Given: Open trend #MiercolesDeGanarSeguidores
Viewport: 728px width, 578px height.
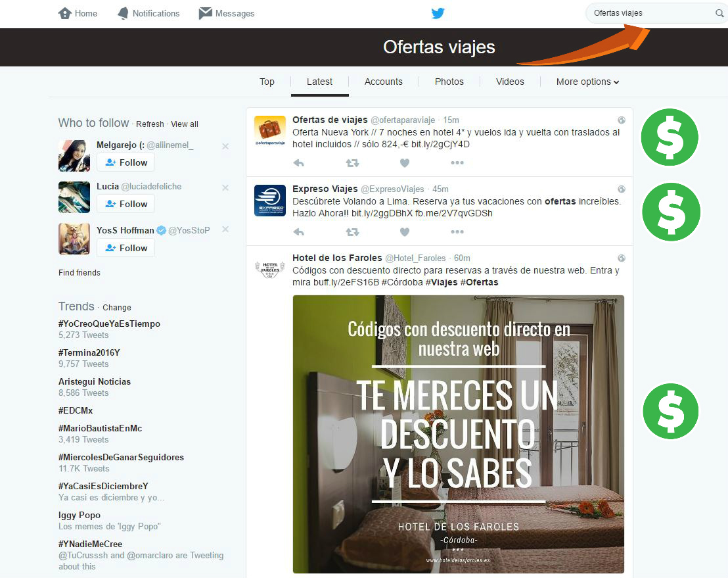Looking at the screenshot, I should (x=121, y=457).
